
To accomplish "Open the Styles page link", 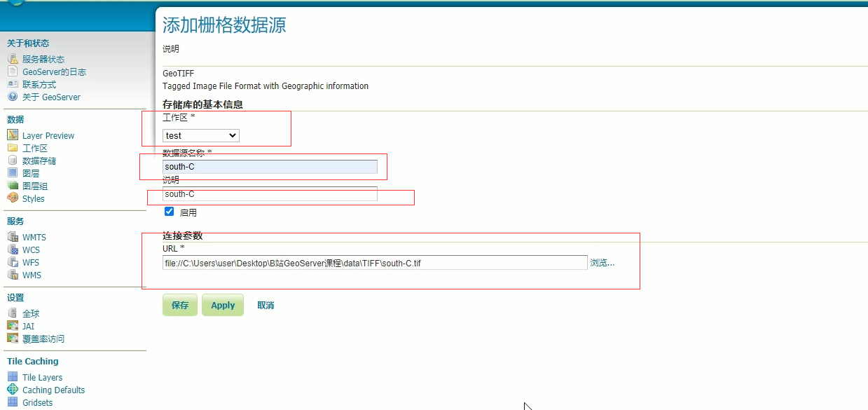I will 34,199.
